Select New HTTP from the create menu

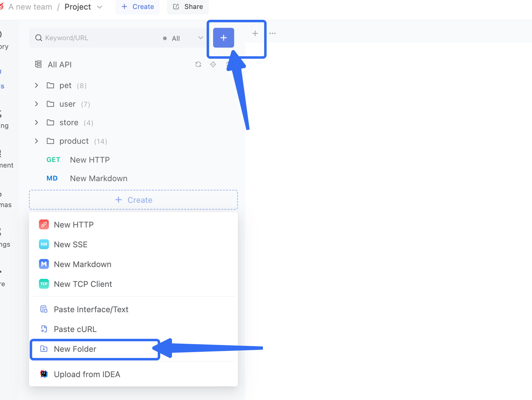point(133,225)
